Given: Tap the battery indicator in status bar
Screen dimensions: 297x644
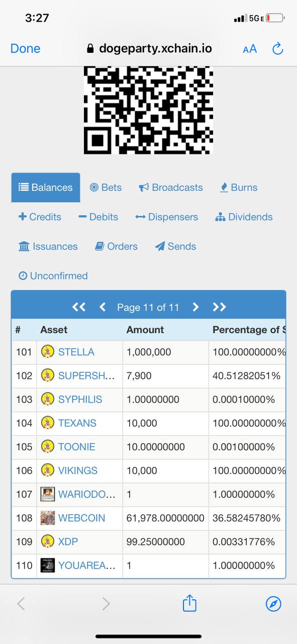Looking at the screenshot, I should click(x=275, y=18).
